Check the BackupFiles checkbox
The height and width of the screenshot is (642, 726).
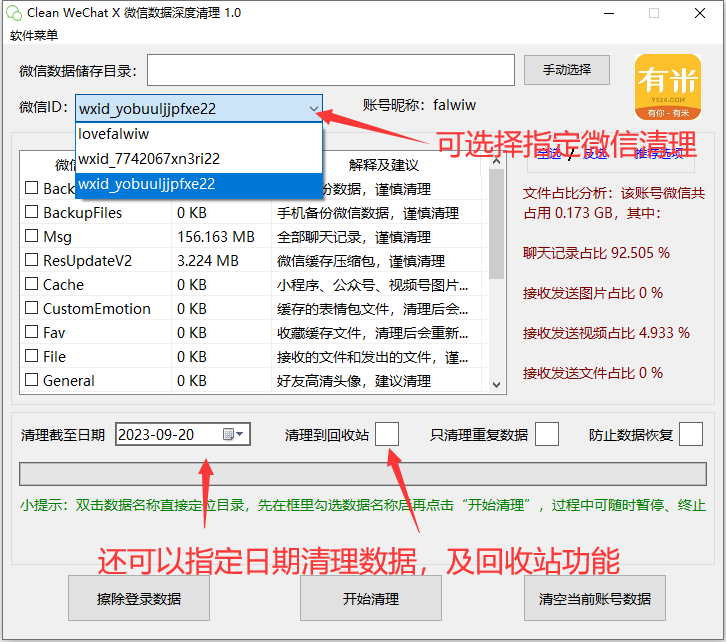tap(31, 212)
